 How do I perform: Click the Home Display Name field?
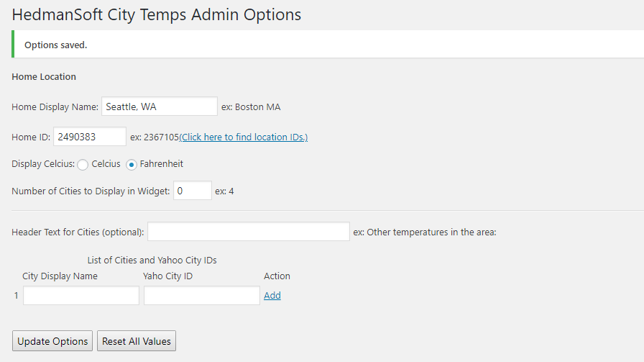pyautogui.click(x=160, y=107)
